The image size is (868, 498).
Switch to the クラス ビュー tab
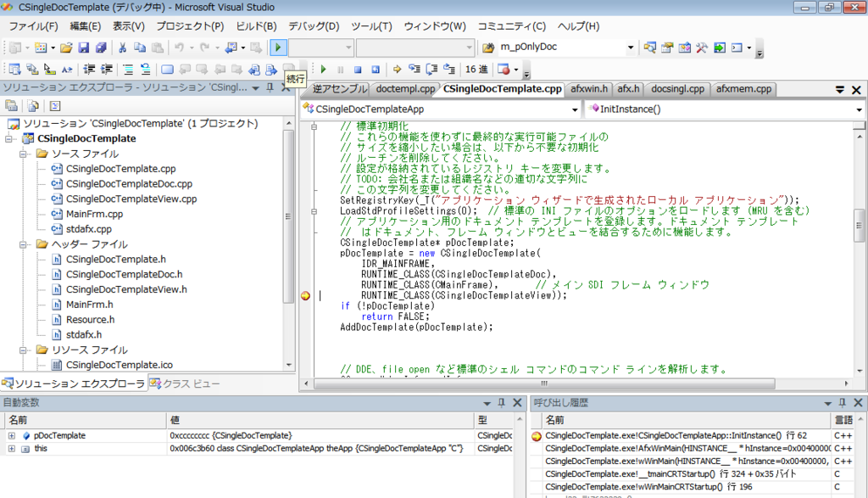click(x=186, y=383)
